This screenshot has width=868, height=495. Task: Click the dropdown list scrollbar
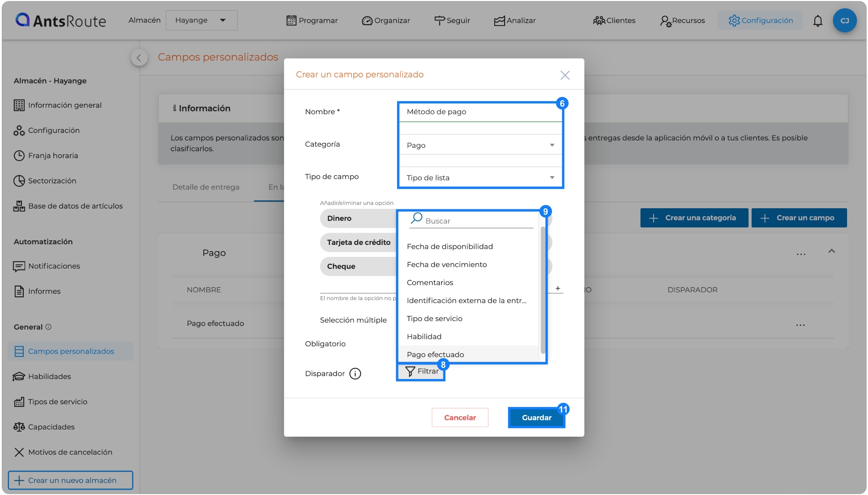click(543, 290)
